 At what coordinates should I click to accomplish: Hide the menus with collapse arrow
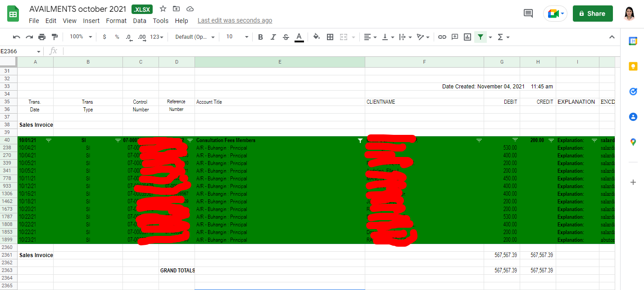click(x=612, y=37)
